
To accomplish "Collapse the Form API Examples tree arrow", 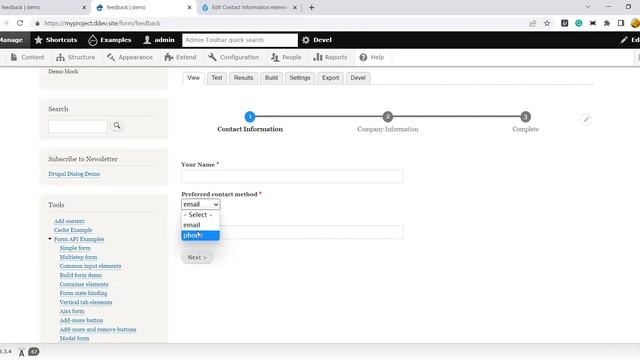I will [50, 239].
